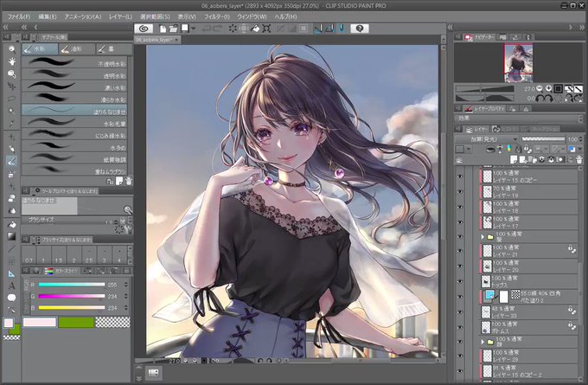Click the Save icon in command bar

pos(185,29)
